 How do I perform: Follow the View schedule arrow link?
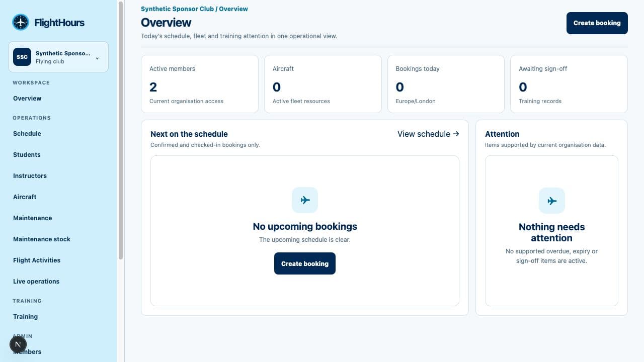[x=428, y=134]
